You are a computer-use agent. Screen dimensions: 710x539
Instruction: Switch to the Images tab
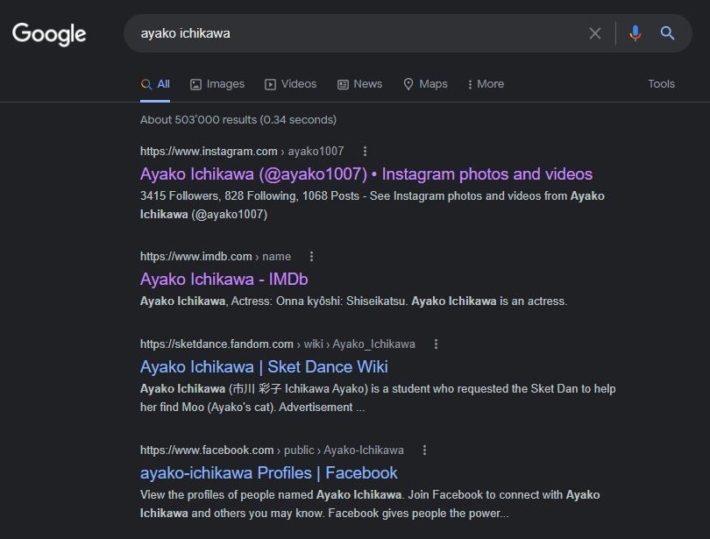click(217, 84)
